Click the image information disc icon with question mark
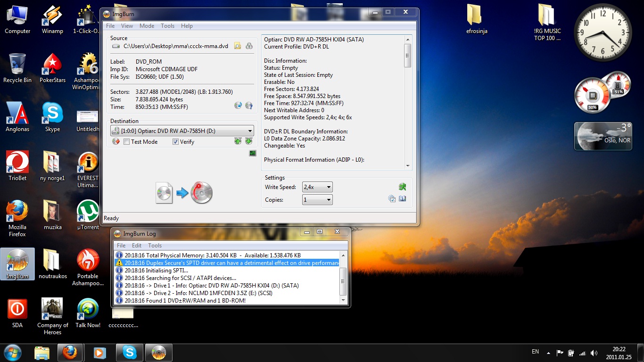 pos(249,106)
